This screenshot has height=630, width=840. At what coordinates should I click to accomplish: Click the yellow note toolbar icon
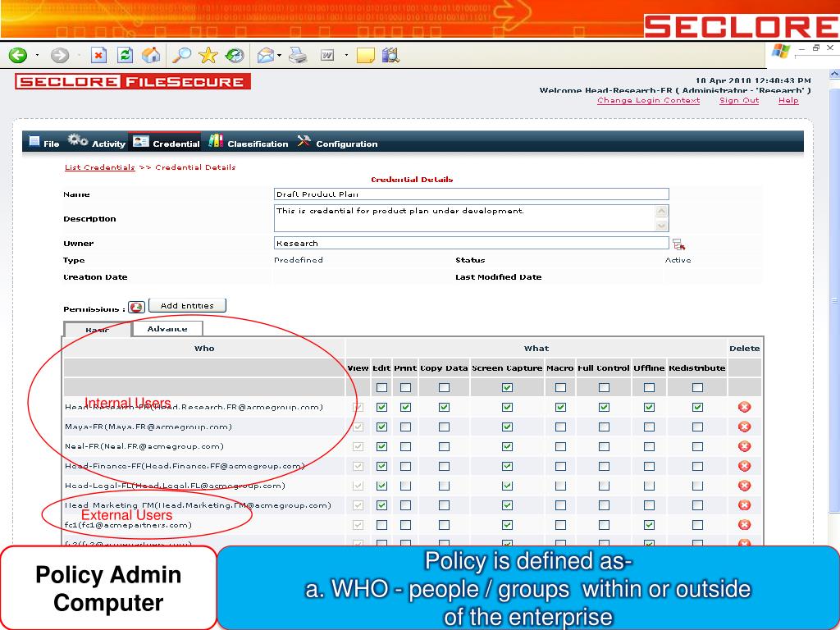pos(365,55)
